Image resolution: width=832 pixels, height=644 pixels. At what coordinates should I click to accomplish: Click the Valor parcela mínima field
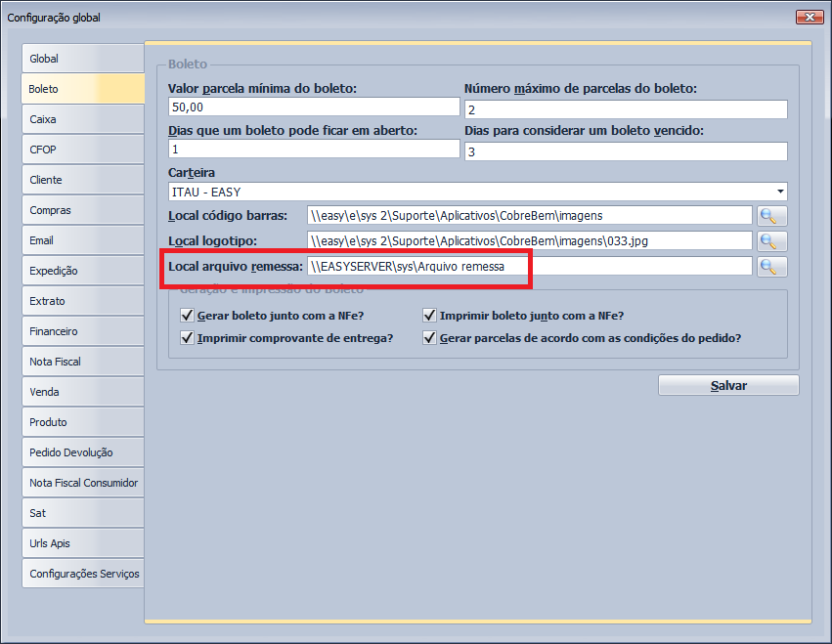tap(313, 107)
